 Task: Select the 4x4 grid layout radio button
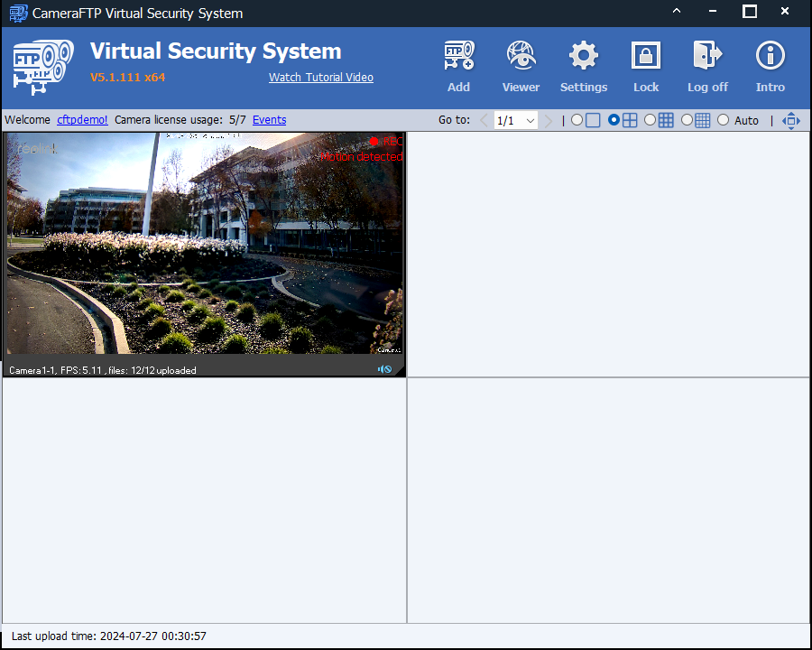click(687, 120)
